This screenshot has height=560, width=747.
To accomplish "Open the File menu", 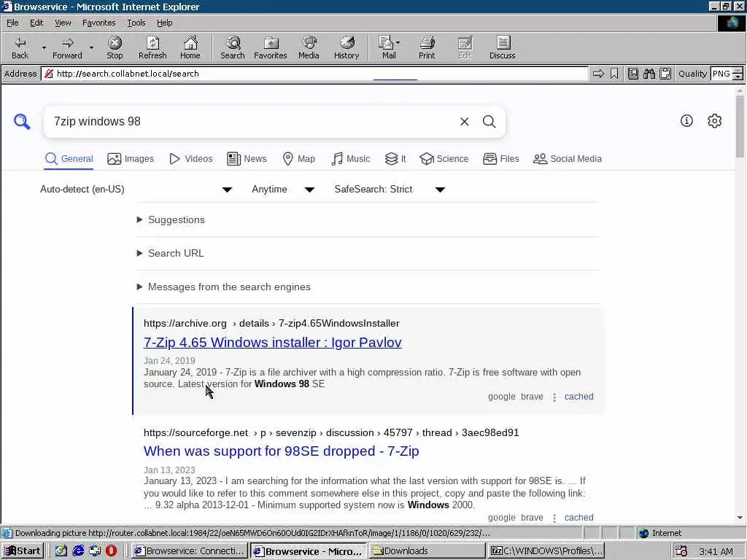I will point(12,23).
